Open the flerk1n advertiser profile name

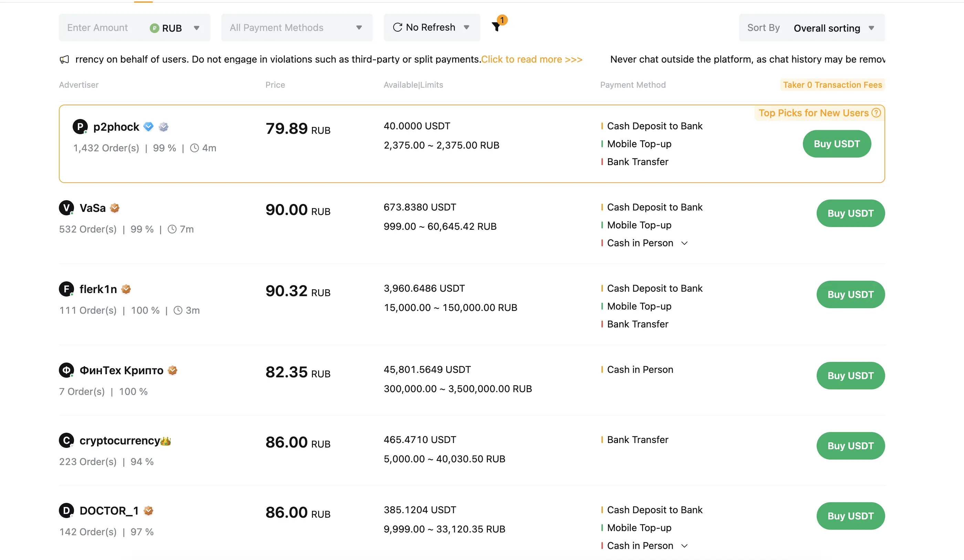click(x=98, y=289)
